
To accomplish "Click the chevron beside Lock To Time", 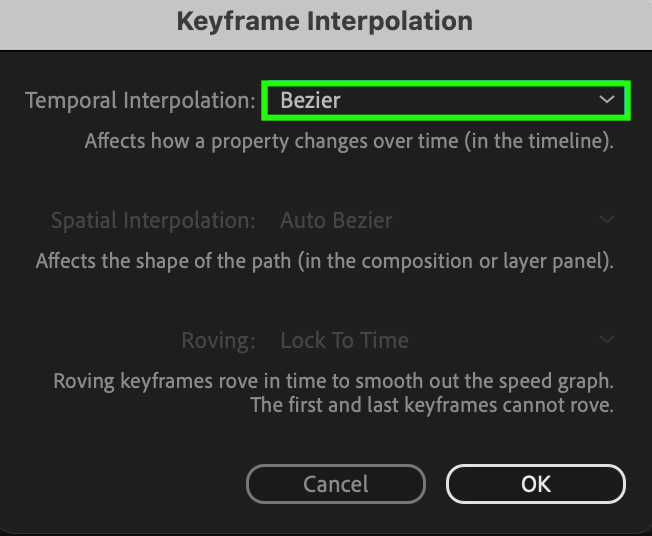I will click(606, 340).
